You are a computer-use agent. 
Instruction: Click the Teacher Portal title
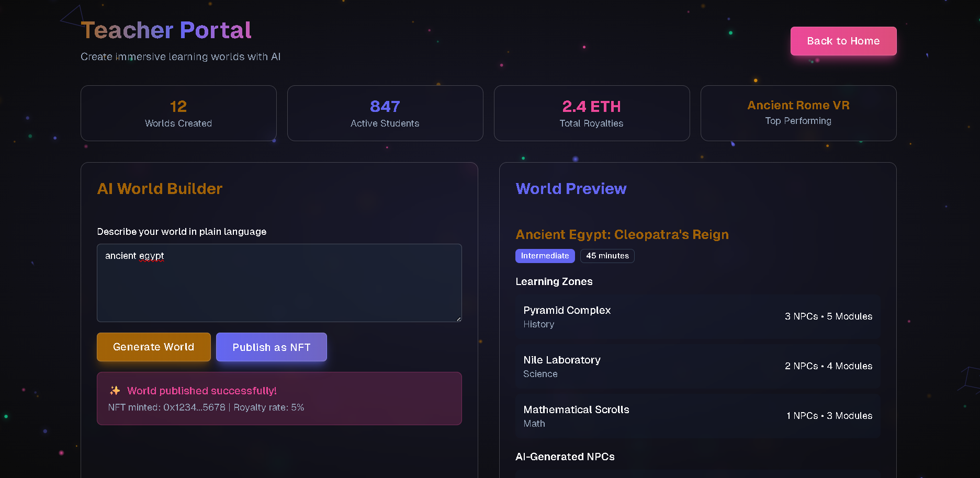pyautogui.click(x=166, y=30)
